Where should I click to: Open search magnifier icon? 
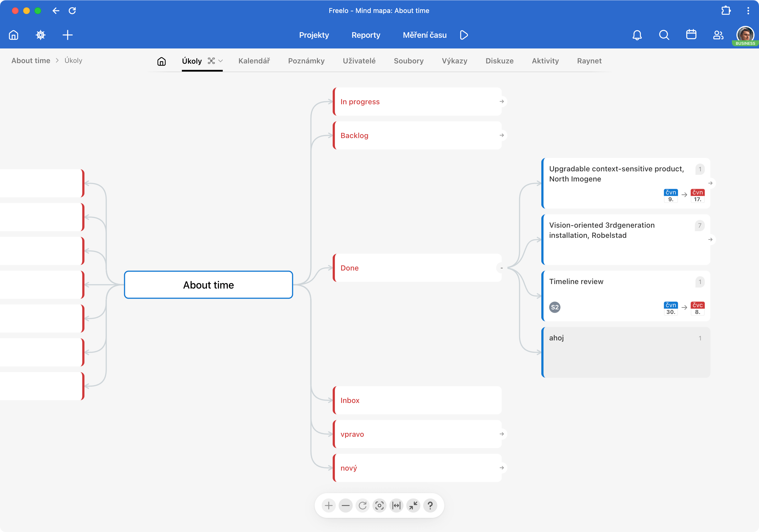point(664,35)
